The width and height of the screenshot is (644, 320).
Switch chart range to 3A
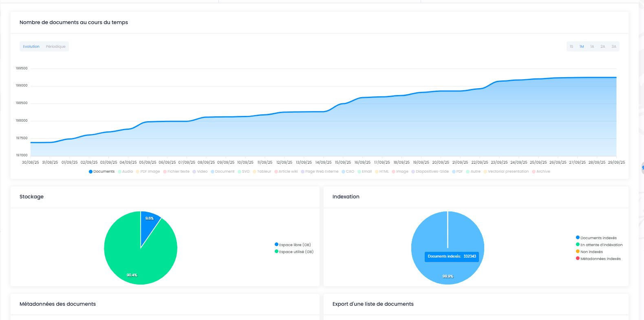pos(614,47)
